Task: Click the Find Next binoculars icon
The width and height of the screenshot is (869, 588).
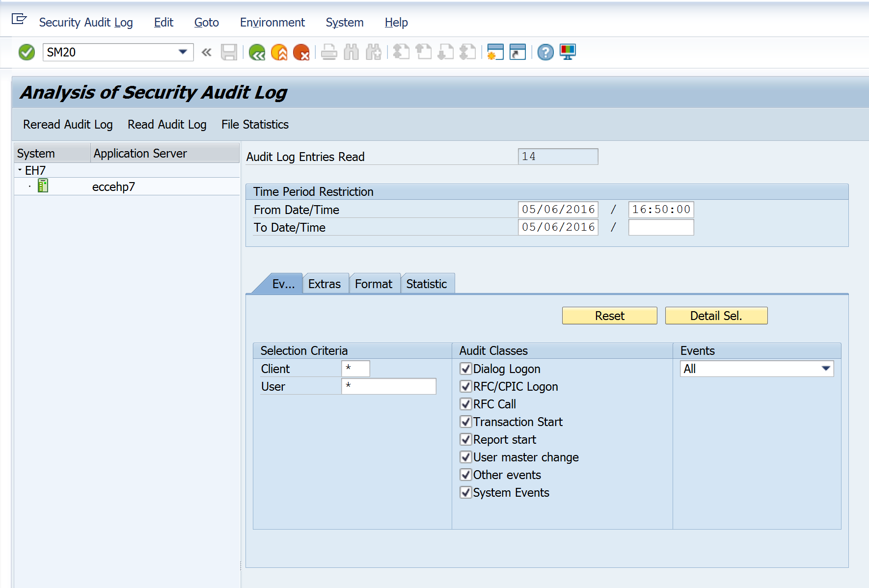Action: (x=374, y=52)
